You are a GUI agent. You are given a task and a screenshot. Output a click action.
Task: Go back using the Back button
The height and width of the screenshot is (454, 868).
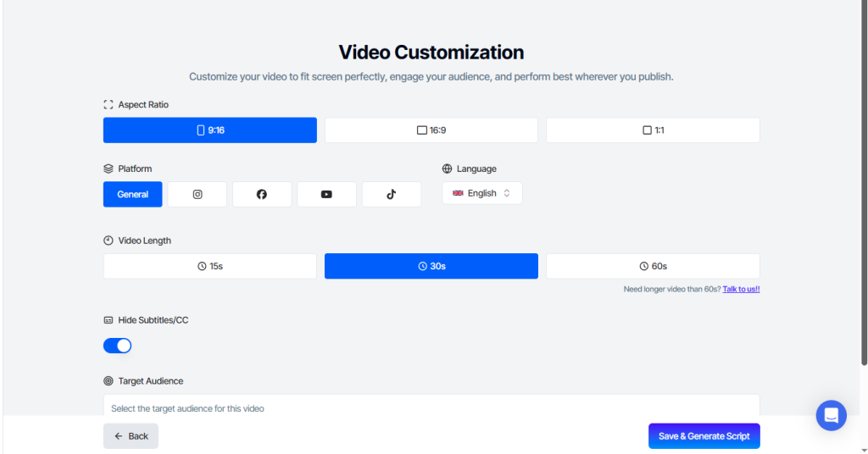click(131, 436)
